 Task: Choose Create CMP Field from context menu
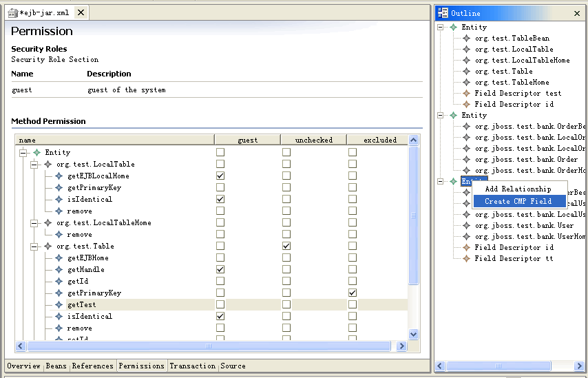[x=519, y=201]
